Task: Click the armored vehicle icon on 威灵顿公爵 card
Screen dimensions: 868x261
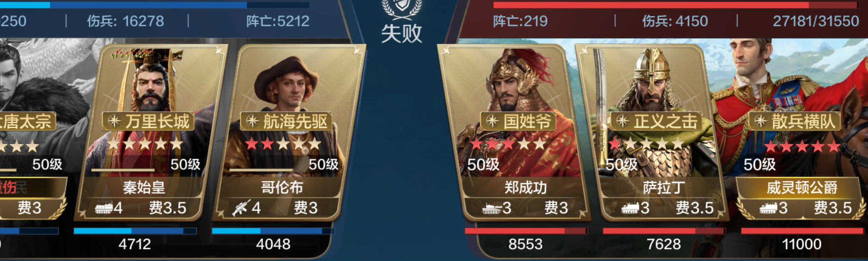Action: [768, 208]
